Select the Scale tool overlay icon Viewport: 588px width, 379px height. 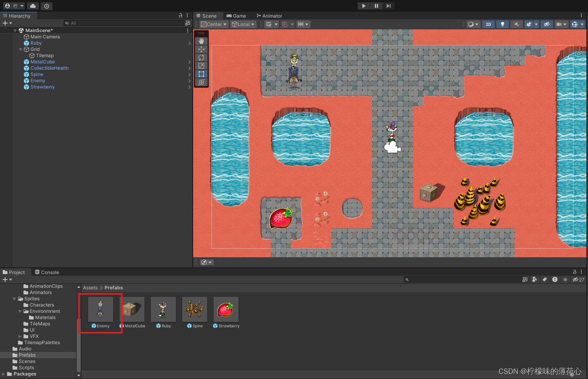point(201,66)
